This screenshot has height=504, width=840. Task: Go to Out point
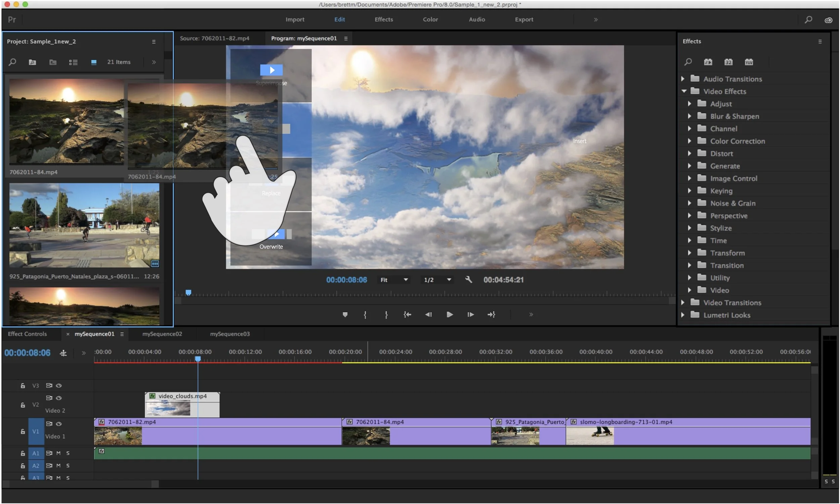pyautogui.click(x=491, y=315)
